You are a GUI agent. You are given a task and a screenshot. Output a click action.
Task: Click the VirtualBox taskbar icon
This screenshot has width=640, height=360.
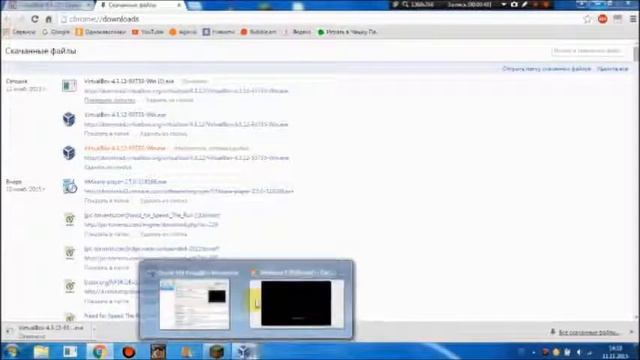coord(244,351)
